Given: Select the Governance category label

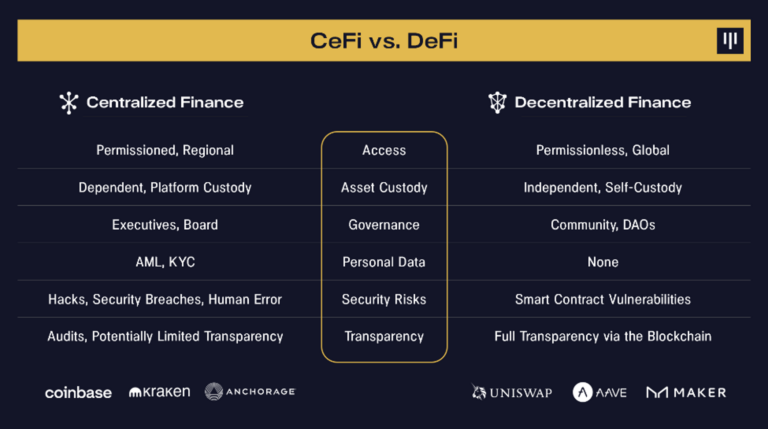Looking at the screenshot, I should coord(384,225).
